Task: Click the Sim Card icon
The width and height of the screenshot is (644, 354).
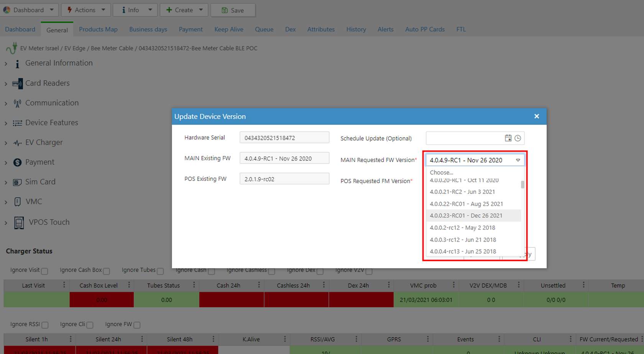Action: [17, 182]
